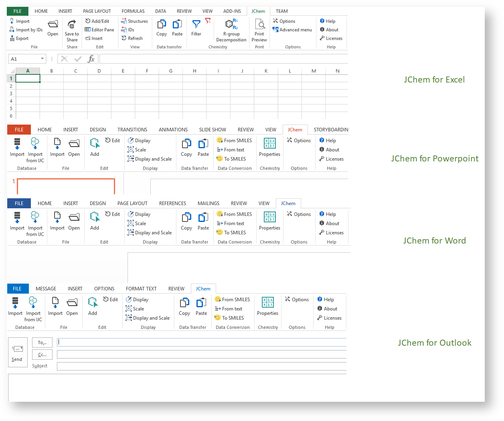
Task: Click the Export icon in the Excel ribbon
Action: tap(12, 38)
